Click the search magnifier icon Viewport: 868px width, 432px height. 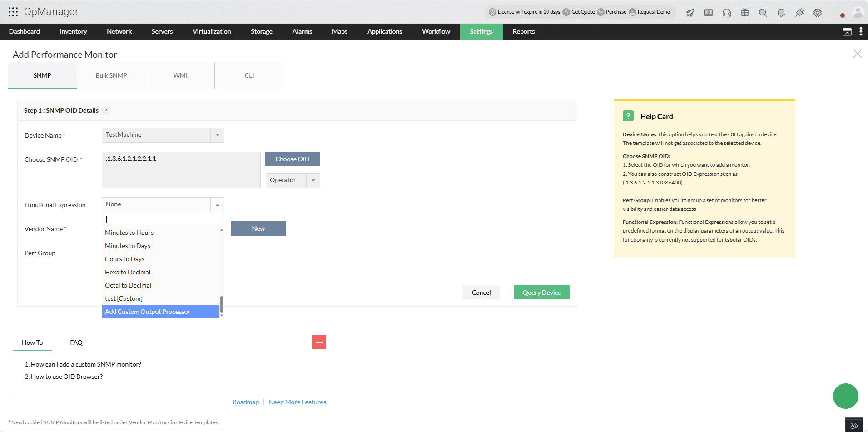(x=763, y=13)
